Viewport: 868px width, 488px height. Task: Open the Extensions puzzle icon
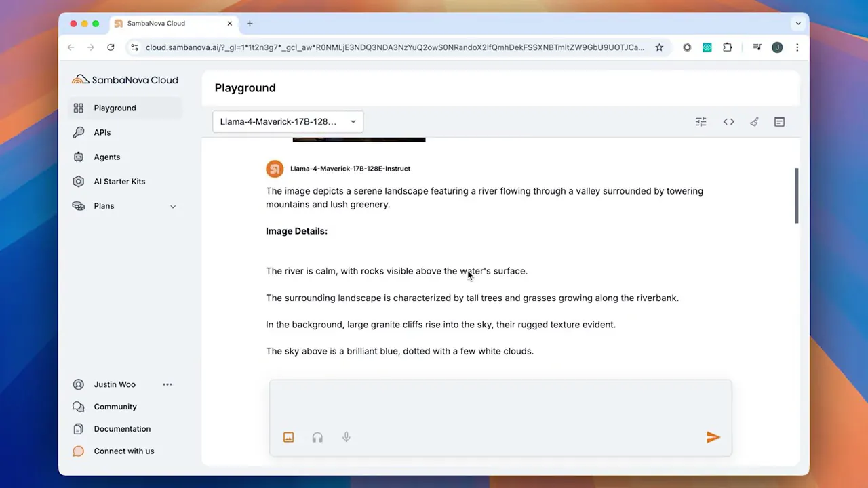(x=728, y=47)
